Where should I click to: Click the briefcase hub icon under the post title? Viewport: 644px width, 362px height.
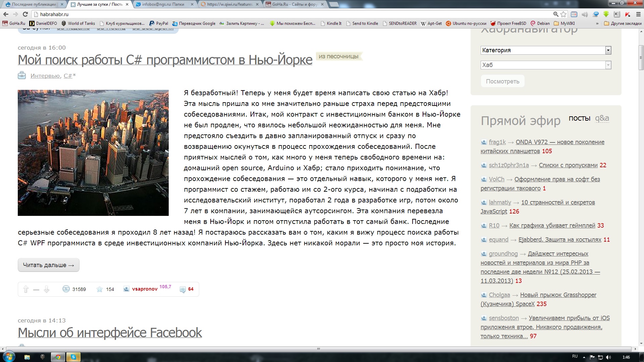(x=22, y=75)
